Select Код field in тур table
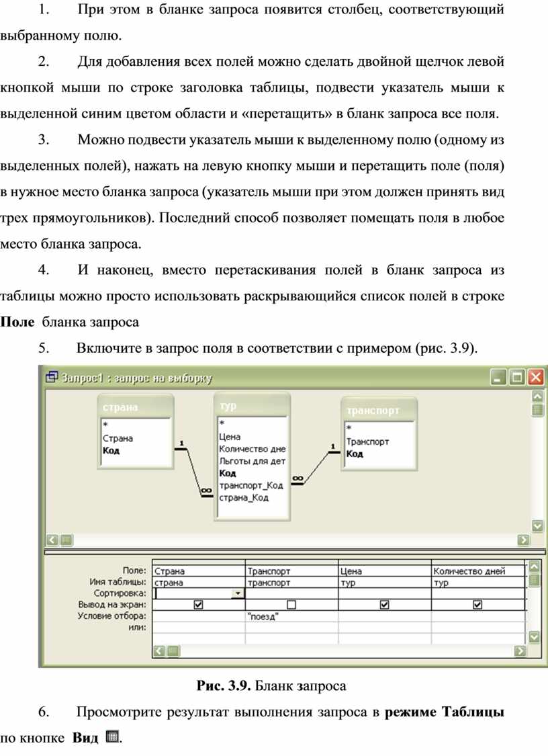The height and width of the screenshot is (756, 548). tap(228, 473)
